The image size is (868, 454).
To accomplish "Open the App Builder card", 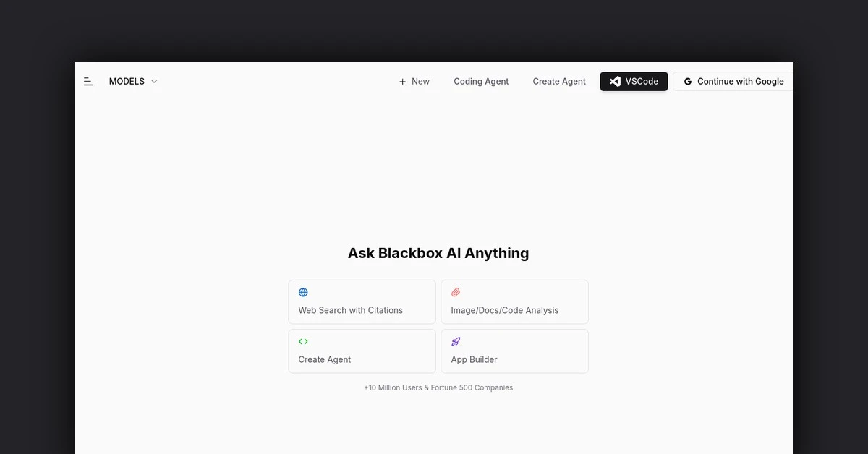I will point(514,351).
